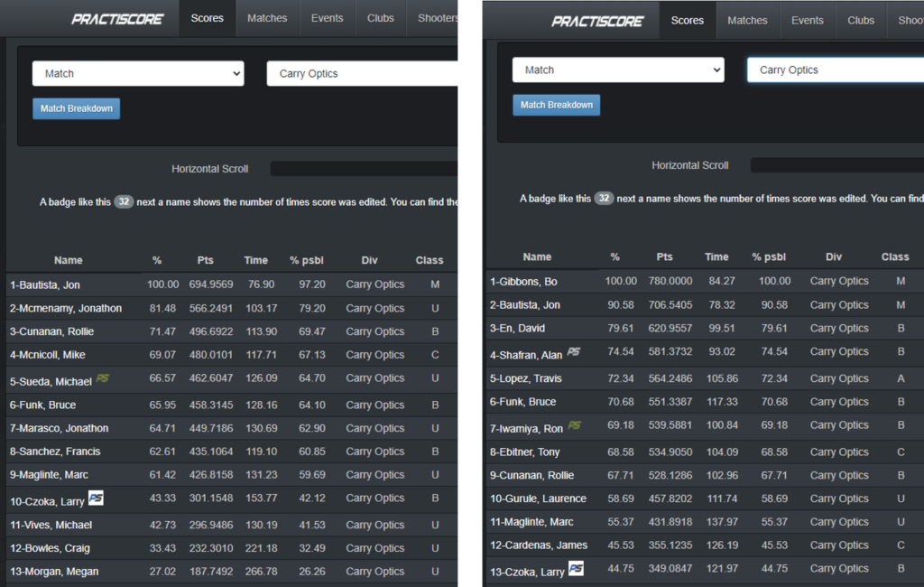Click the 32 edit-count badge in right window
This screenshot has width=924, height=587.
pos(604,199)
